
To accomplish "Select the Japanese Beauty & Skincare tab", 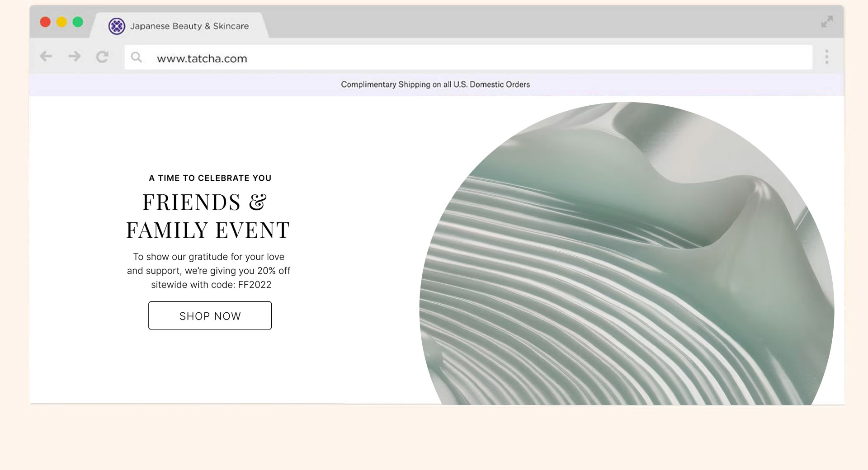I will (x=189, y=26).
